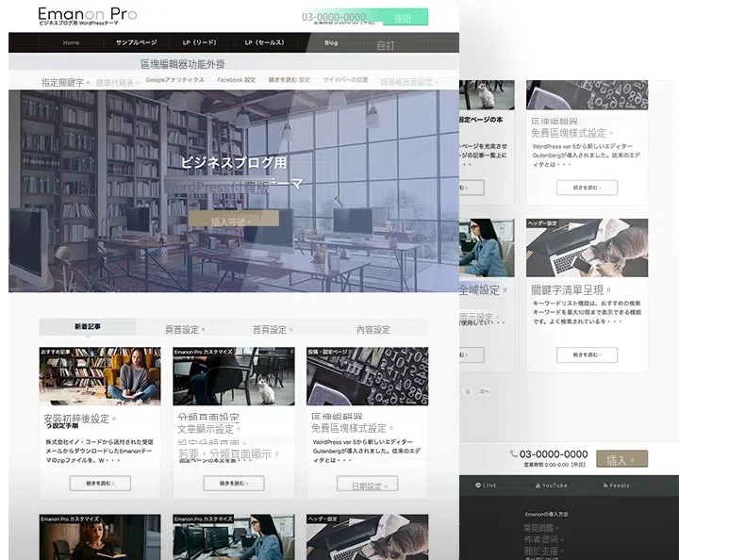The width and height of the screenshot is (745, 560).
Task: Click the 次へ pagination link
Action: pyautogui.click(x=484, y=391)
